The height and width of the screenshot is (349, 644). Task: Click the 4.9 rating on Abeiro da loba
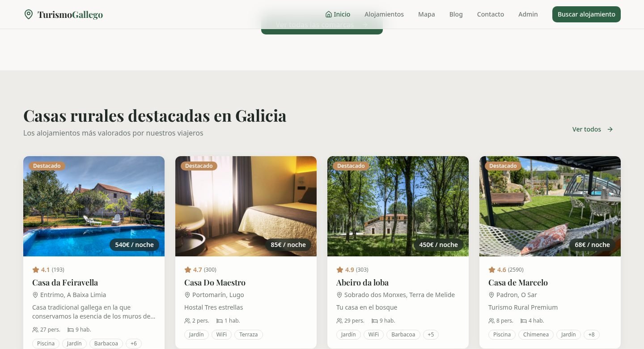tap(349, 270)
